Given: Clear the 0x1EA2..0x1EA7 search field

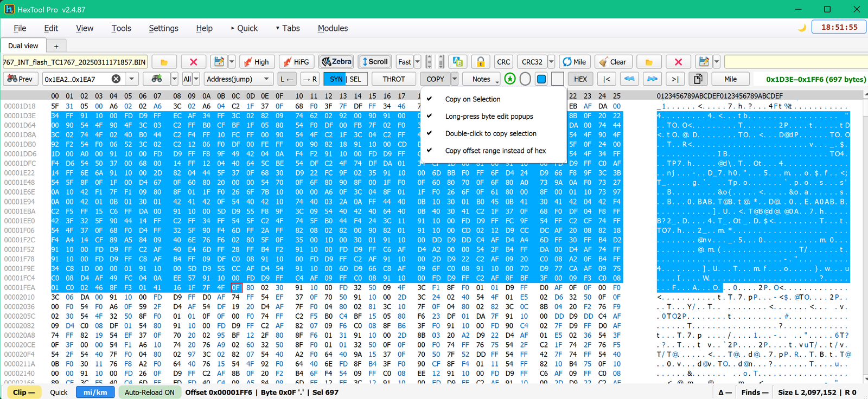Looking at the screenshot, I should 116,79.
